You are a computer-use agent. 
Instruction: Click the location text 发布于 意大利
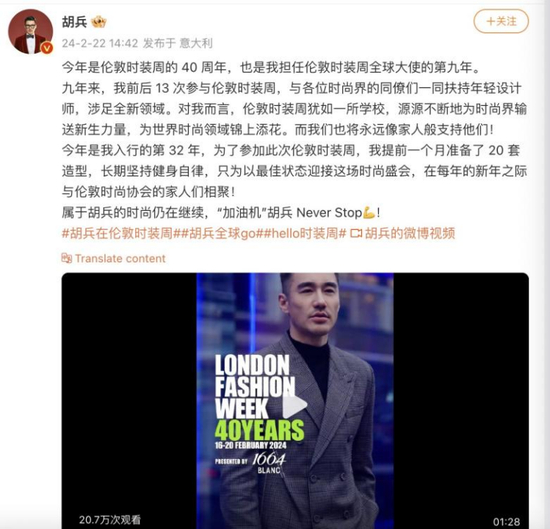(177, 43)
